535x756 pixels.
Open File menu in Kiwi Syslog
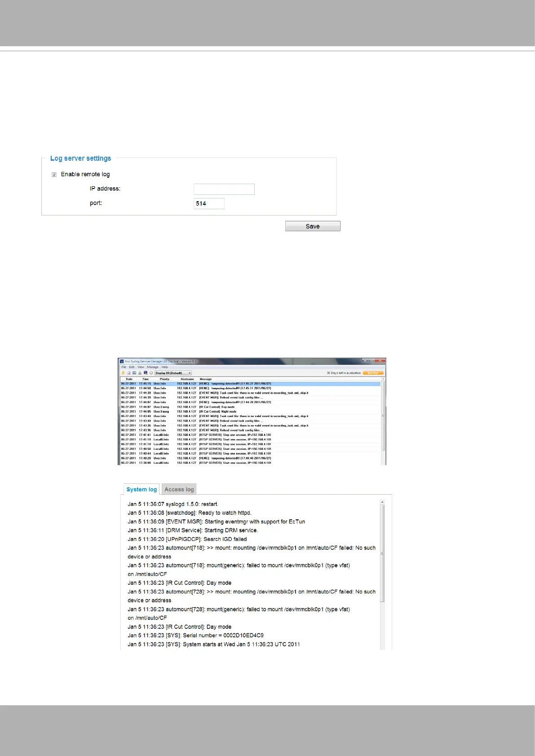coord(124,367)
